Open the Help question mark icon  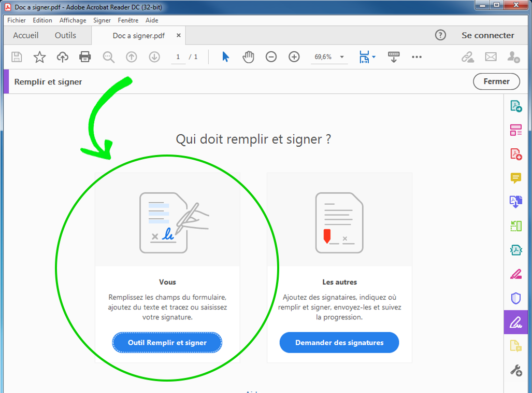pos(440,35)
